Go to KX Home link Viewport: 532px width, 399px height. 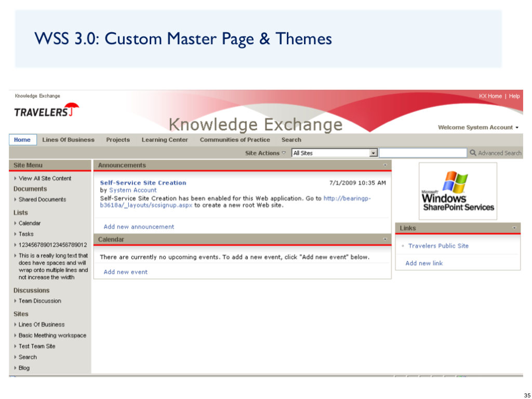click(490, 96)
